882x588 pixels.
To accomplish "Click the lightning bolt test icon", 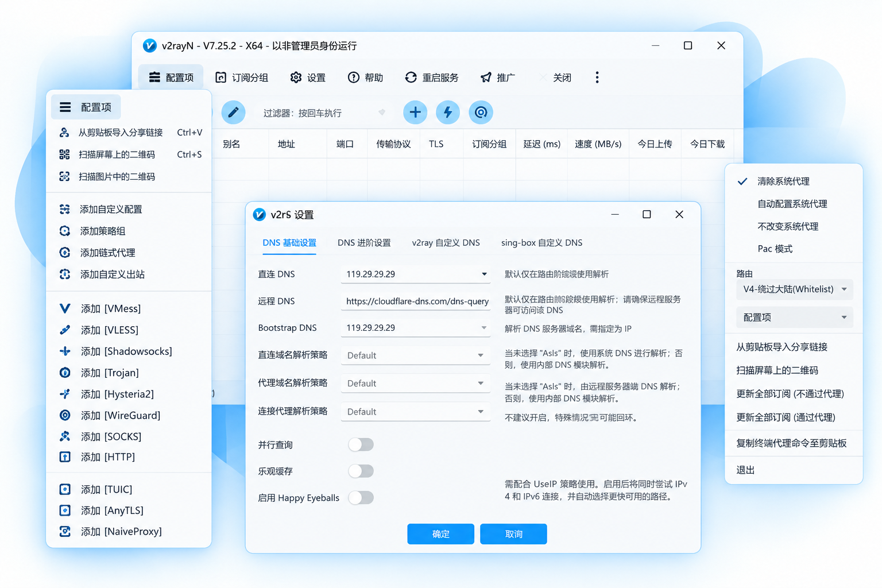I will (448, 112).
